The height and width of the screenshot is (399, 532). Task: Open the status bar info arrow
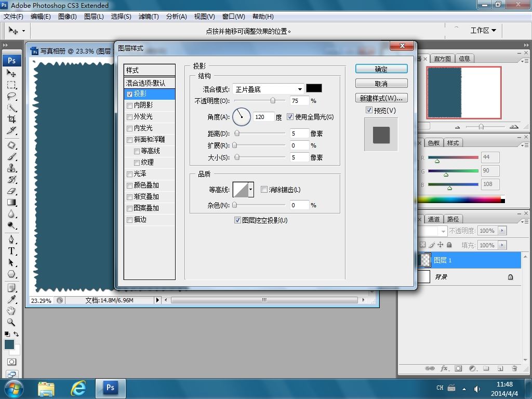pos(157,300)
